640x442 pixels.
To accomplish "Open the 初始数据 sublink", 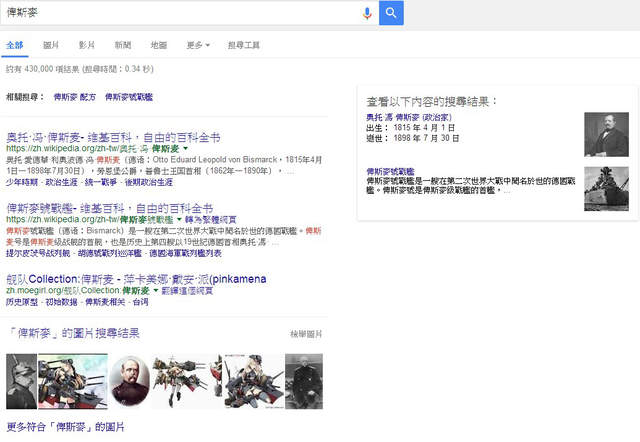I will click(x=61, y=302).
